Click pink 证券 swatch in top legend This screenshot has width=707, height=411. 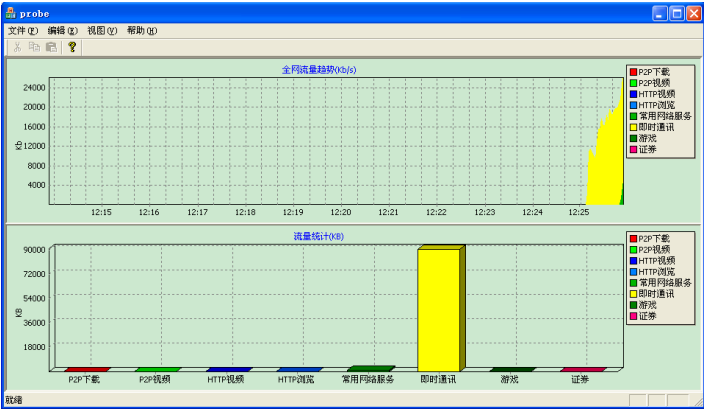[x=633, y=149]
